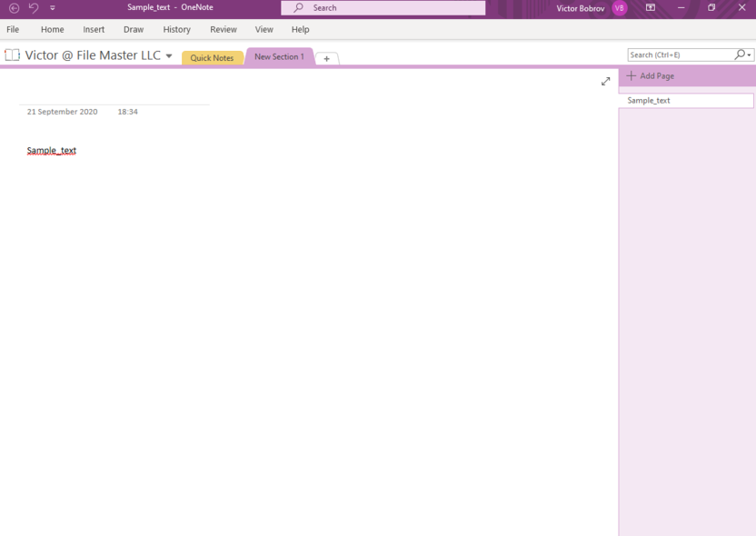Select the Sample_text page in page list

(685, 101)
